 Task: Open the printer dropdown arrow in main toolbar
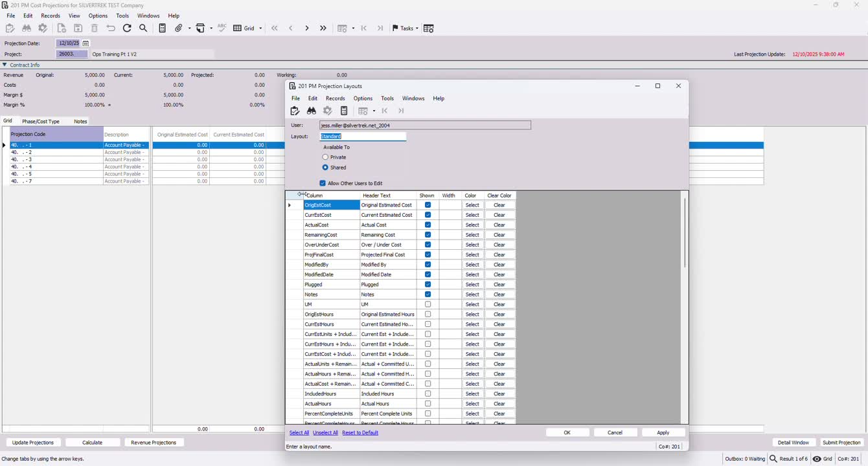click(x=211, y=28)
